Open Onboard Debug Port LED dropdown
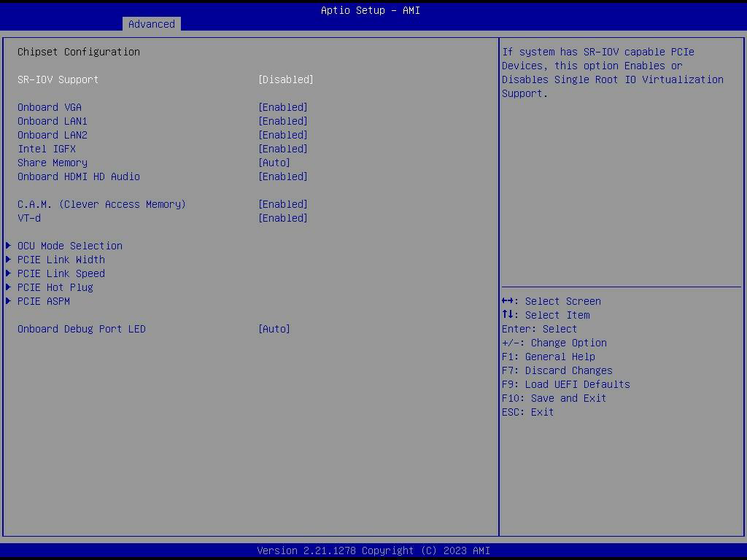 (274, 329)
